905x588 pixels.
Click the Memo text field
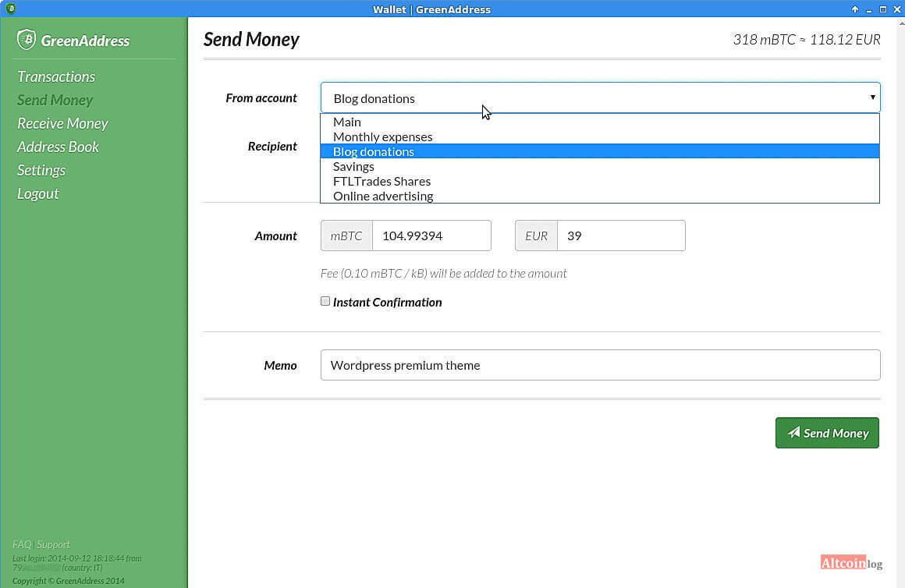(599, 365)
